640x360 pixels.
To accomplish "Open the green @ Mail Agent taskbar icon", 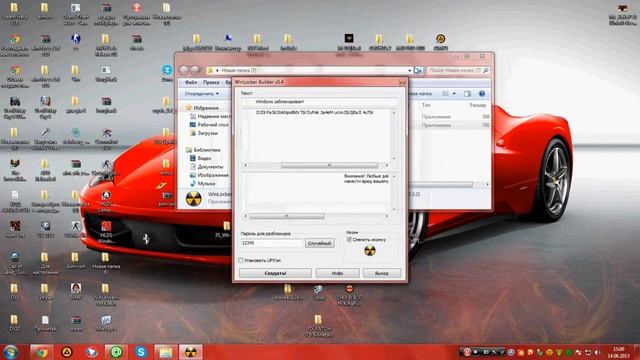I will 116,352.
